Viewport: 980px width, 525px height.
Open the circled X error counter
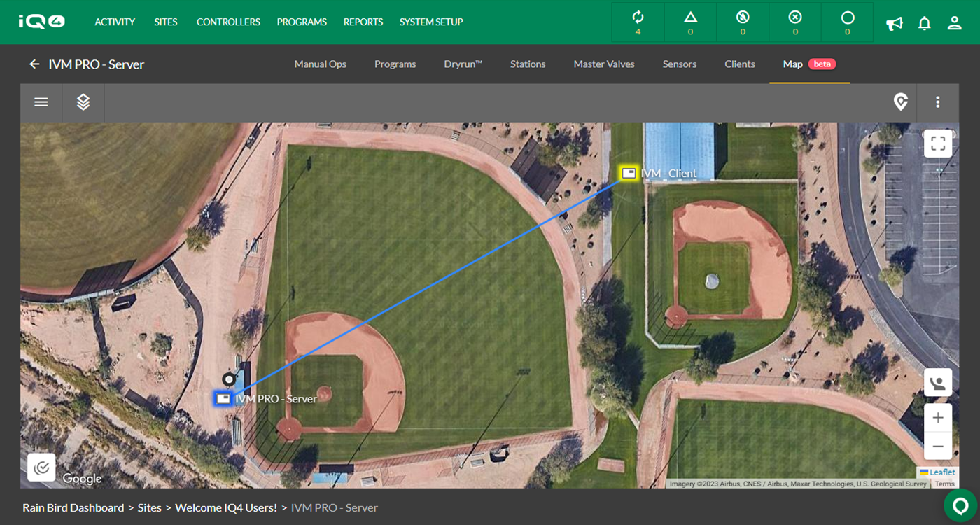coord(795,22)
